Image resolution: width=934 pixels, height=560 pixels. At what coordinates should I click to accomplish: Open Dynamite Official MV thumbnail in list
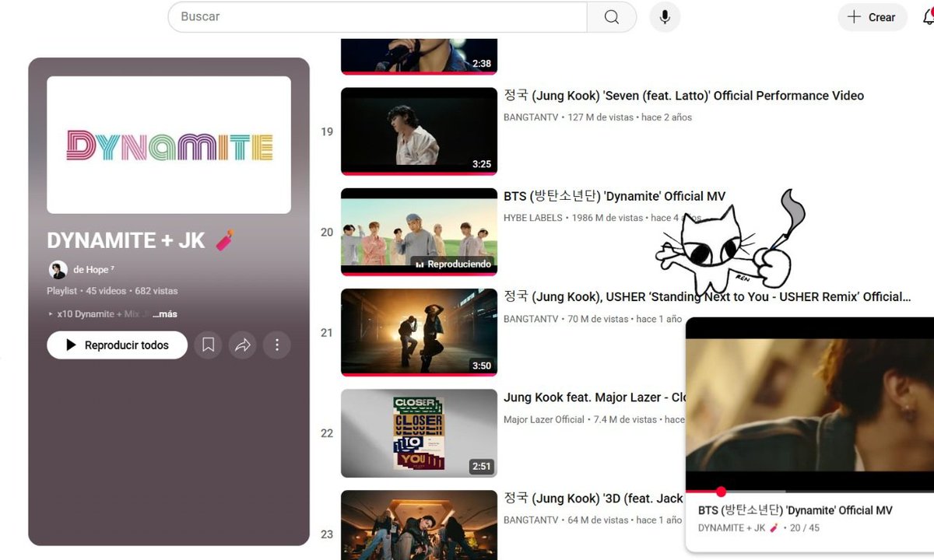(419, 232)
